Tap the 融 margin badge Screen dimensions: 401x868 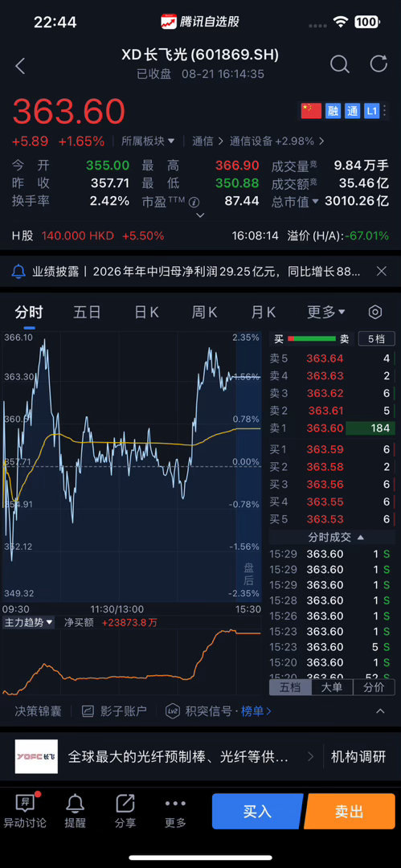(333, 111)
